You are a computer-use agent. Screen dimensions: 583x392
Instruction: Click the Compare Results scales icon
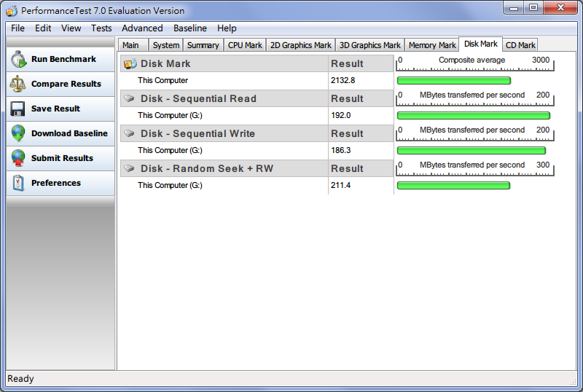tap(17, 84)
